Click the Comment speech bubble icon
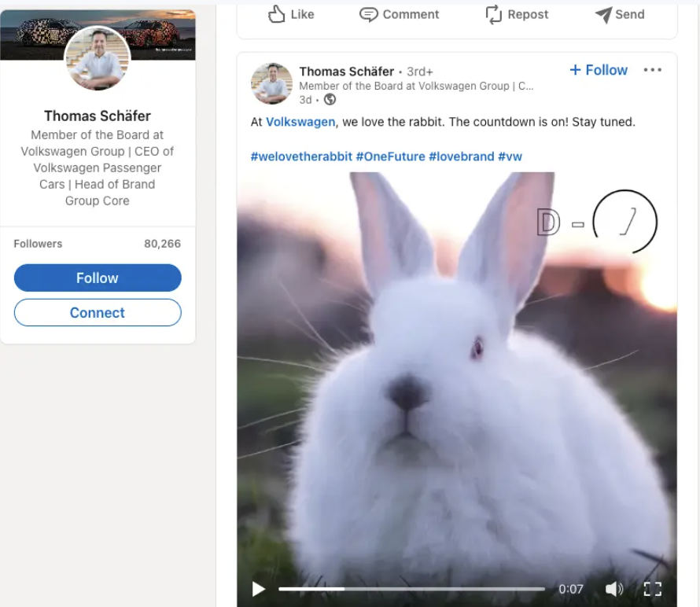The width and height of the screenshot is (700, 607). [x=368, y=14]
